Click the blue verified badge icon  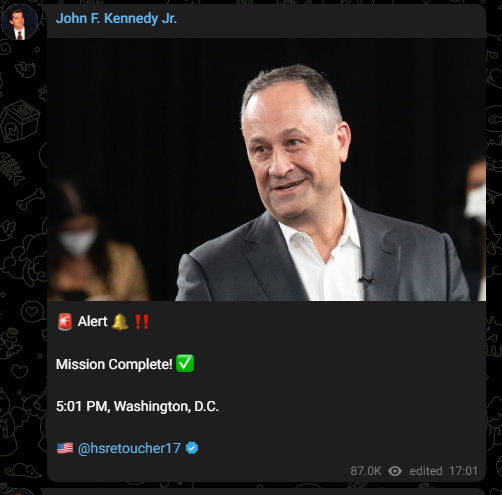(192, 448)
